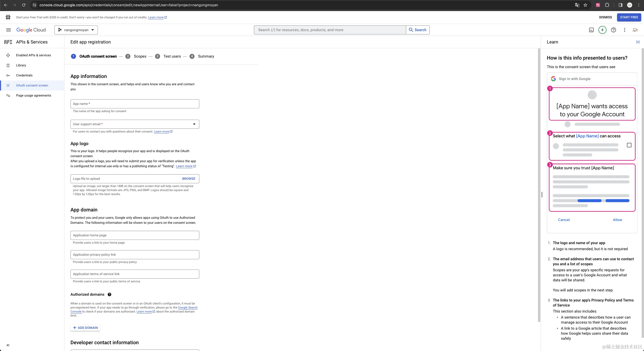Tick the checkbox in consent screen preview
644x351 pixels.
629,145
